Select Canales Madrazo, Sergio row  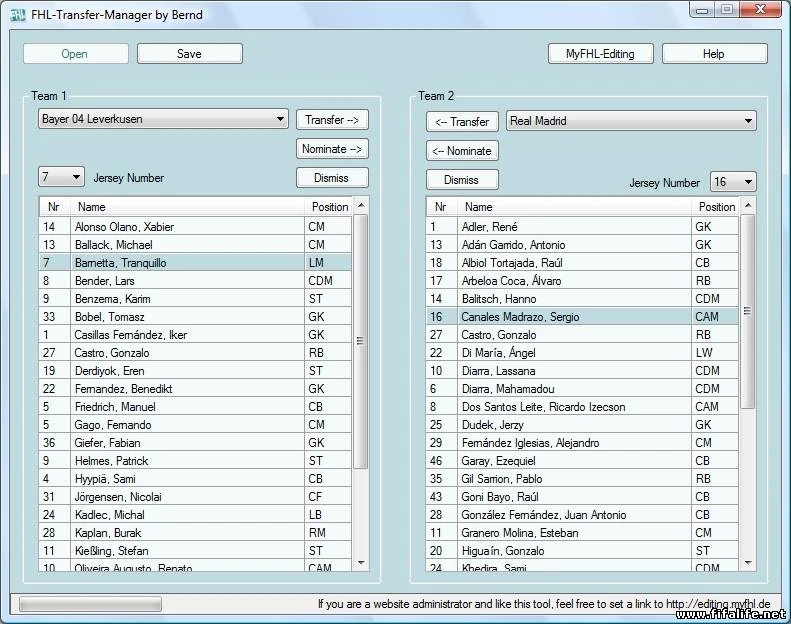click(583, 317)
